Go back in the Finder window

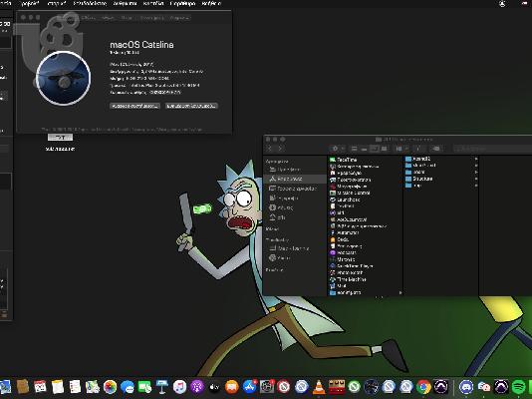point(270,149)
